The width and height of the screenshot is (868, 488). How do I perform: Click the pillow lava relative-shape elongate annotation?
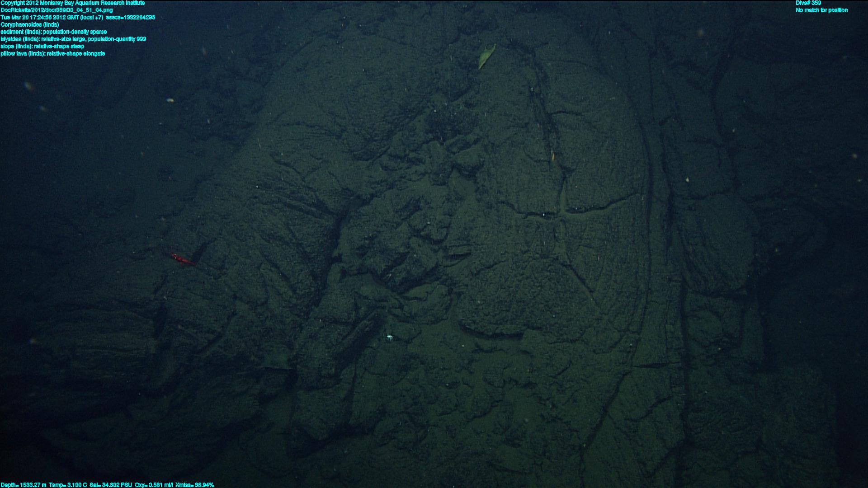[x=52, y=54]
